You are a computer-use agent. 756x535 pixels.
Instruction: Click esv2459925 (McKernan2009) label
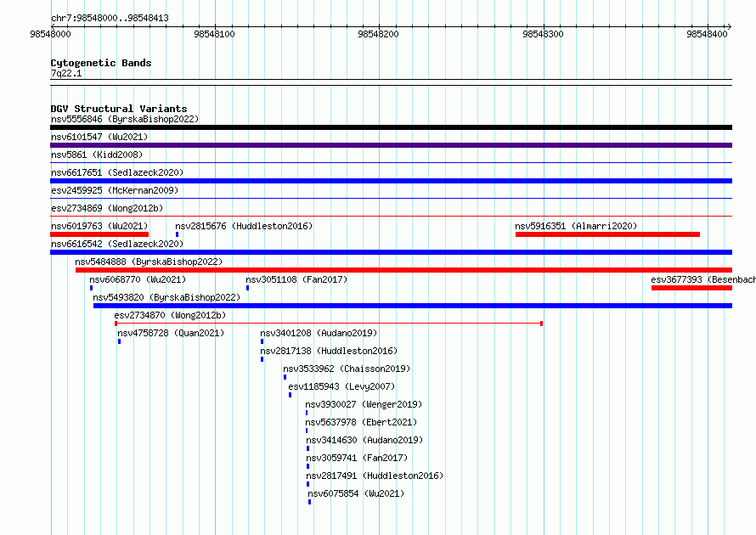[x=115, y=190]
